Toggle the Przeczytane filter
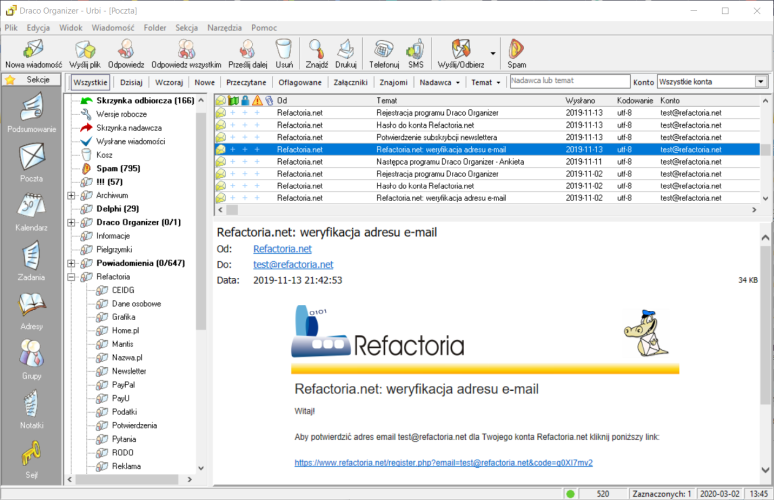This screenshot has width=774, height=500. (246, 82)
